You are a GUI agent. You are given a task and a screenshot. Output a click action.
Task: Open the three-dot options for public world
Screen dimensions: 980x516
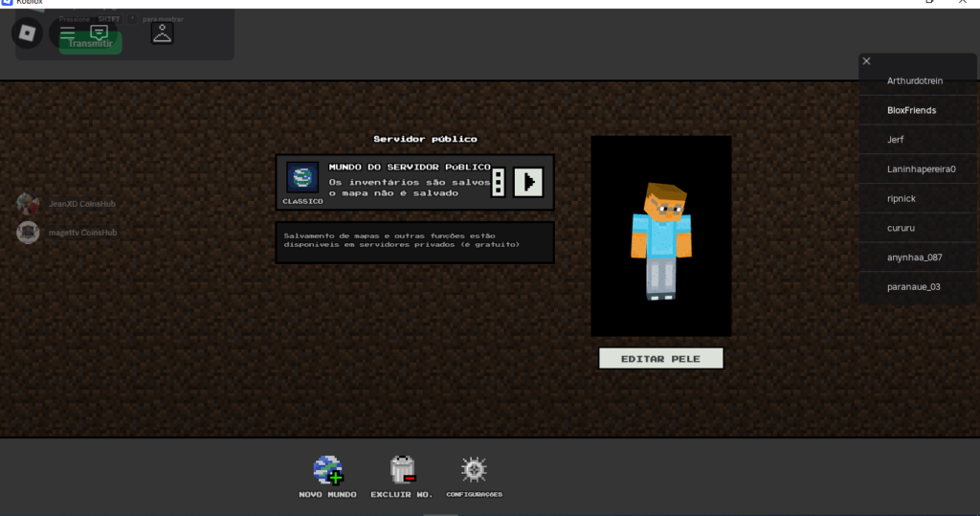coord(498,182)
